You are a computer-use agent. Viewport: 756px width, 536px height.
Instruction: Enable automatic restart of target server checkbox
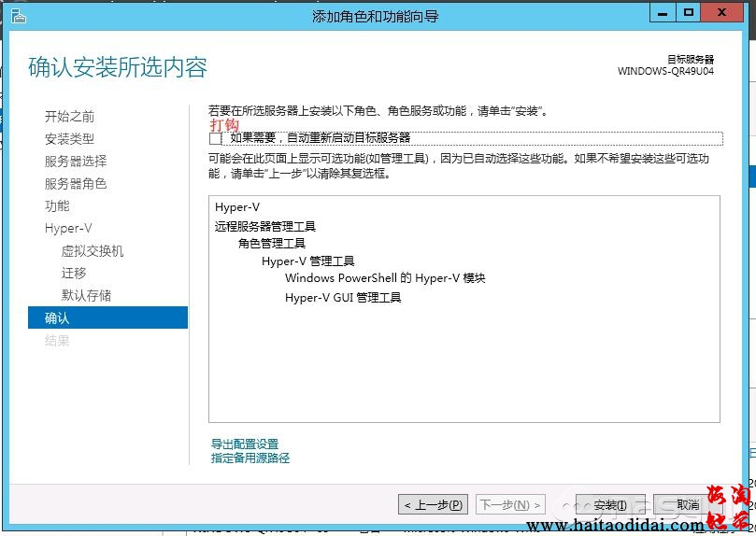point(216,138)
